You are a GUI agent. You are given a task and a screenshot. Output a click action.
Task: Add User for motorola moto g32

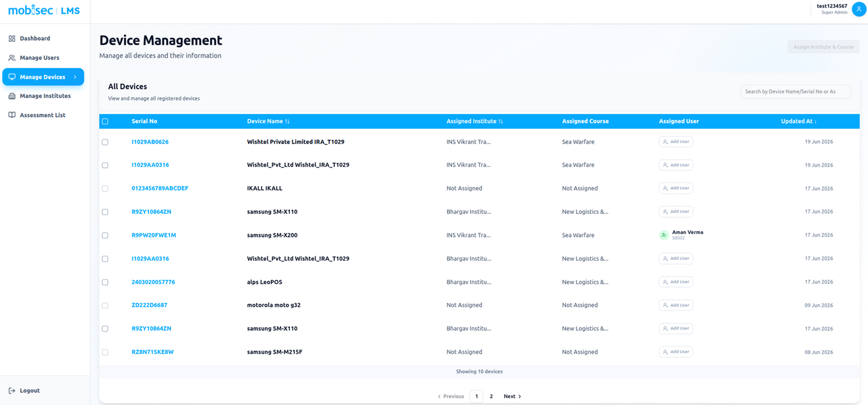point(676,305)
